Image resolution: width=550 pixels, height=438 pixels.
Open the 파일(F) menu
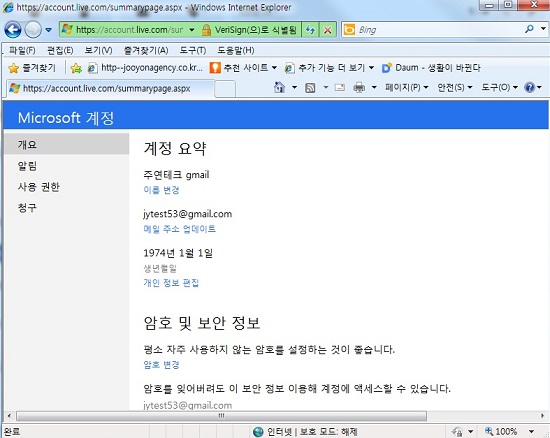point(22,50)
